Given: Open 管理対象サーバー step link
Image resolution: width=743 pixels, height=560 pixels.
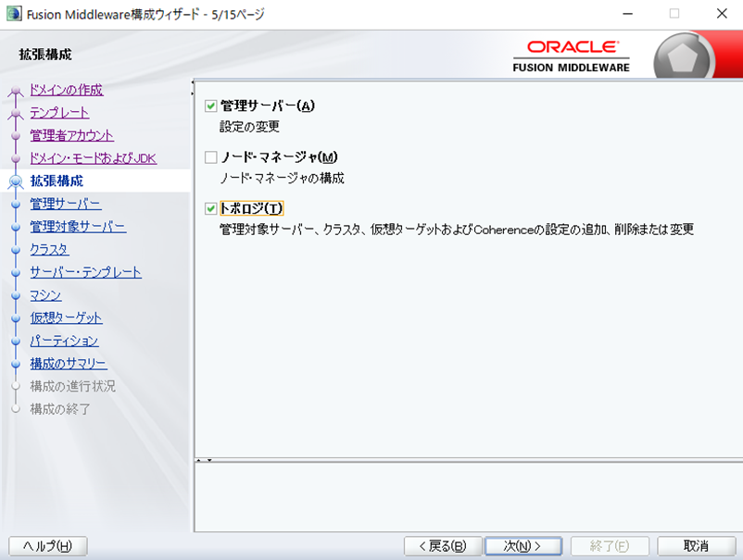Looking at the screenshot, I should 78,227.
